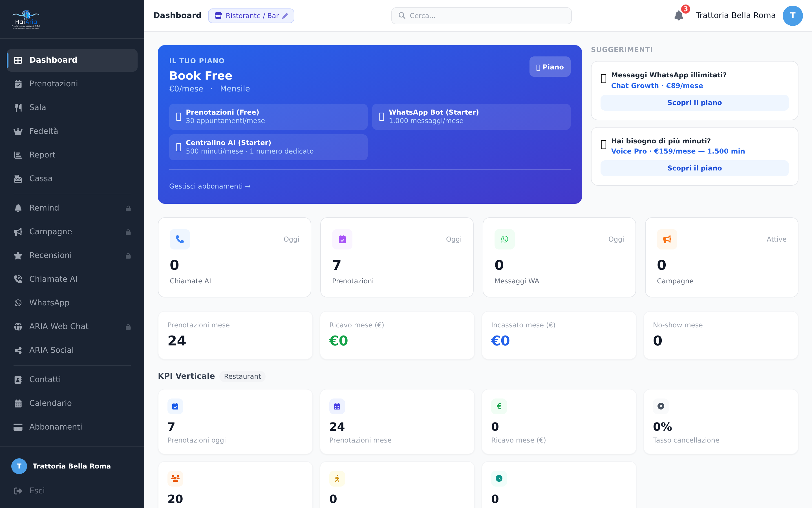Click the Centralino AI (Starter) plan tile
This screenshot has height=508, width=812.
tap(268, 147)
